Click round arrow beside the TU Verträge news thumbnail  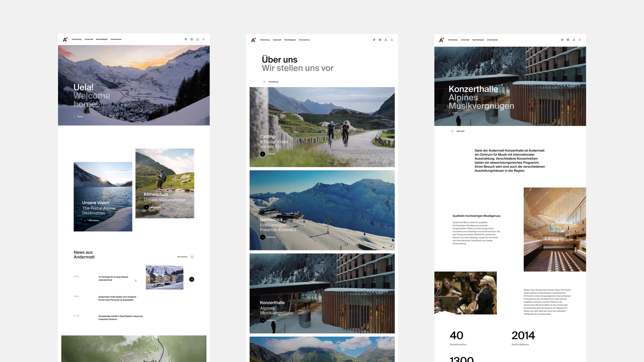coord(192,279)
